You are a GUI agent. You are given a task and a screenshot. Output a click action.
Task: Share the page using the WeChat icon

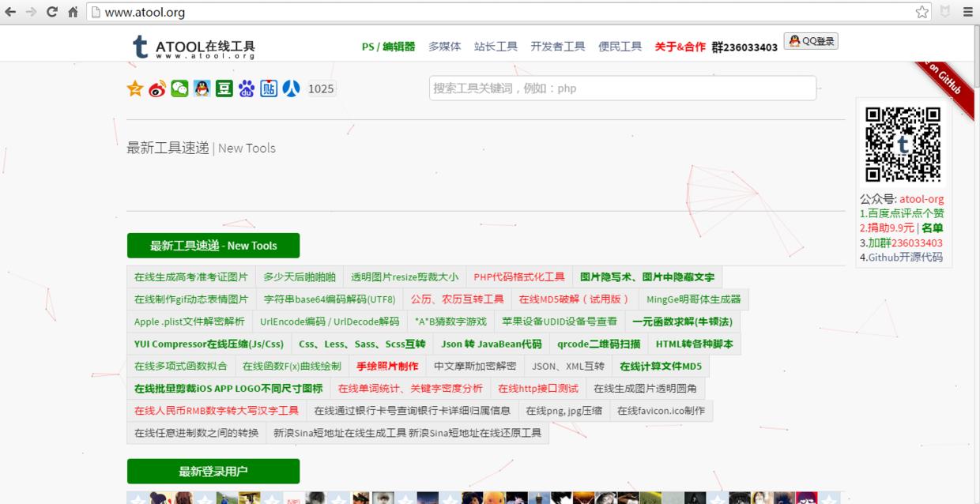[179, 88]
